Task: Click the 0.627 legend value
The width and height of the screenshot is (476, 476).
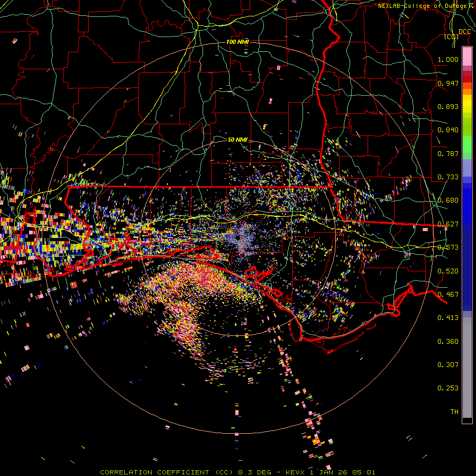Action: coord(448,224)
